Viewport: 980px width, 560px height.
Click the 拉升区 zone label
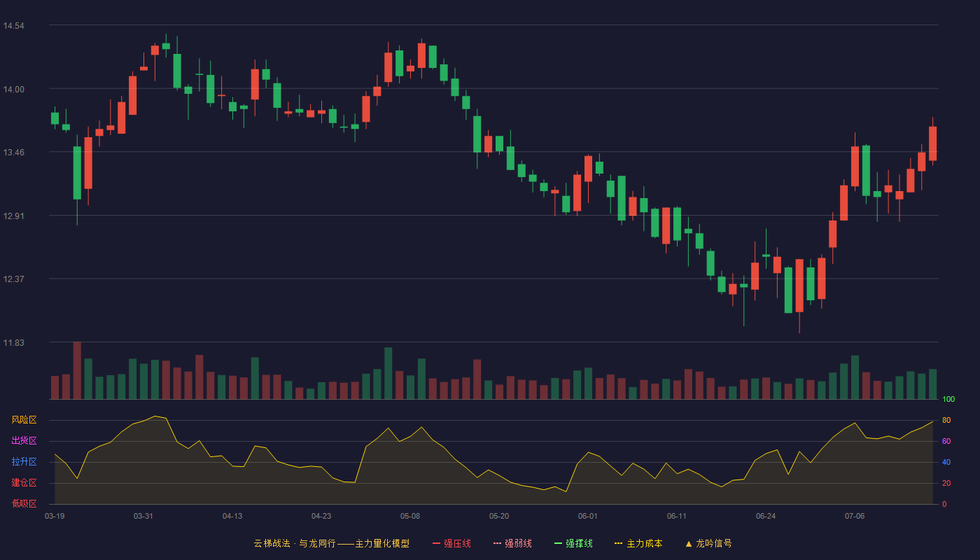click(x=24, y=462)
